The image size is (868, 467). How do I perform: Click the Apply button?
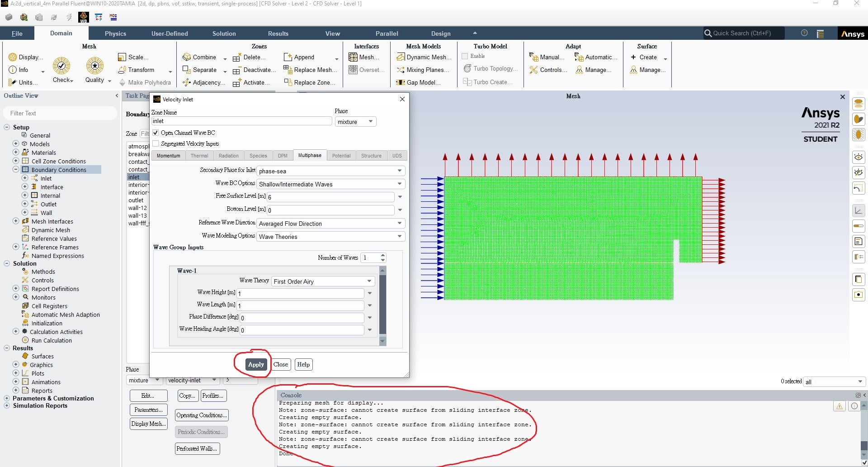(256, 364)
